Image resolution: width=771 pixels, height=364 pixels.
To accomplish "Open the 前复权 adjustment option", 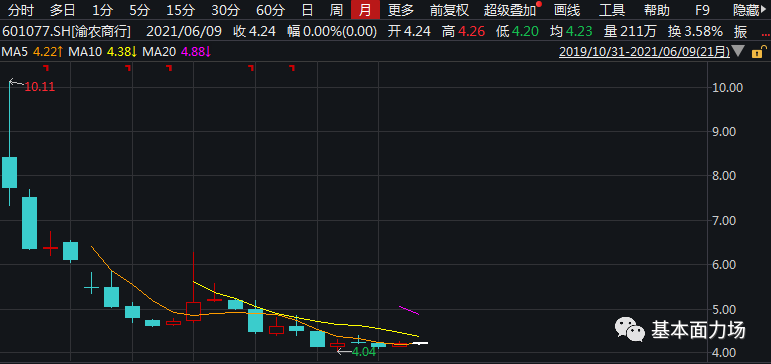I will tap(449, 9).
